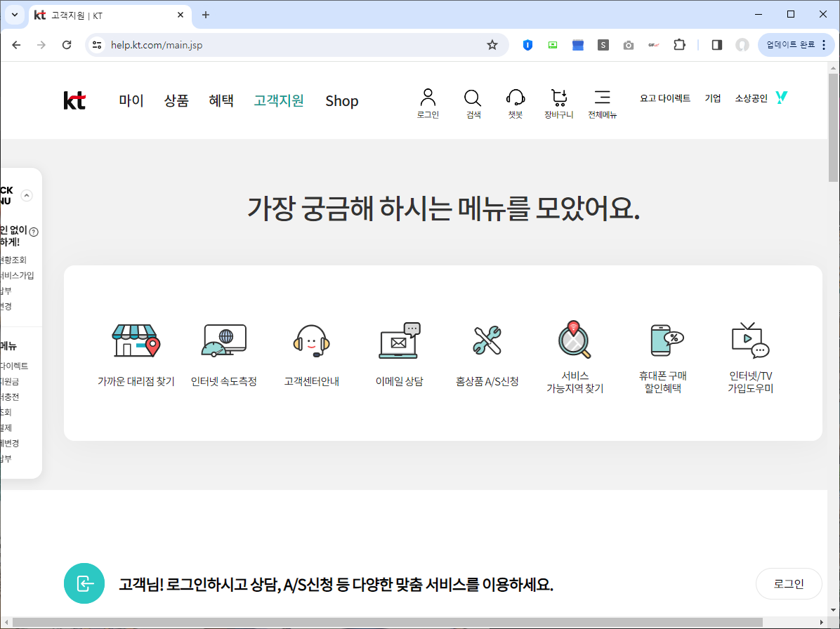Select 가까운 대리점 찾기 store icon

[x=136, y=340]
